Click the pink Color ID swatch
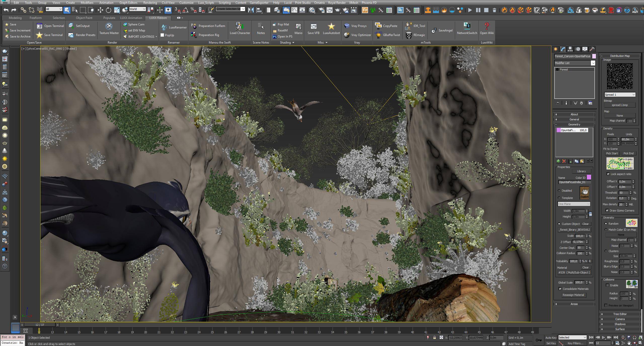The width and height of the screenshot is (644, 346). [589, 177]
